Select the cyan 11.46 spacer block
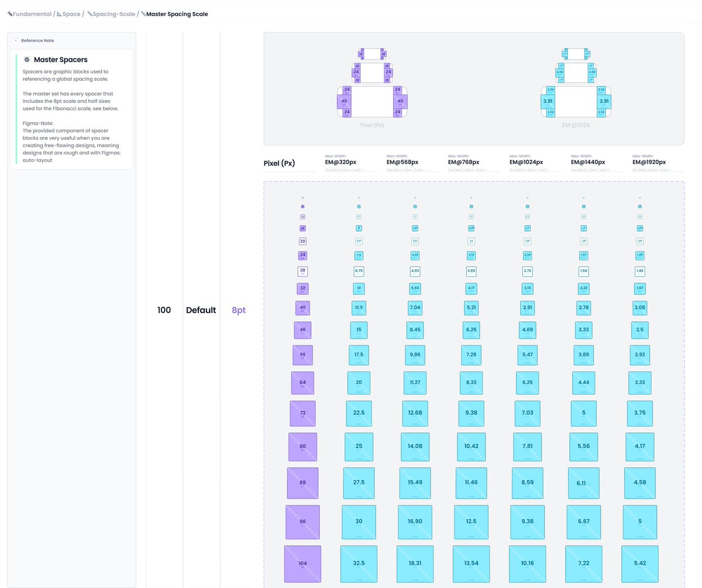 click(471, 483)
